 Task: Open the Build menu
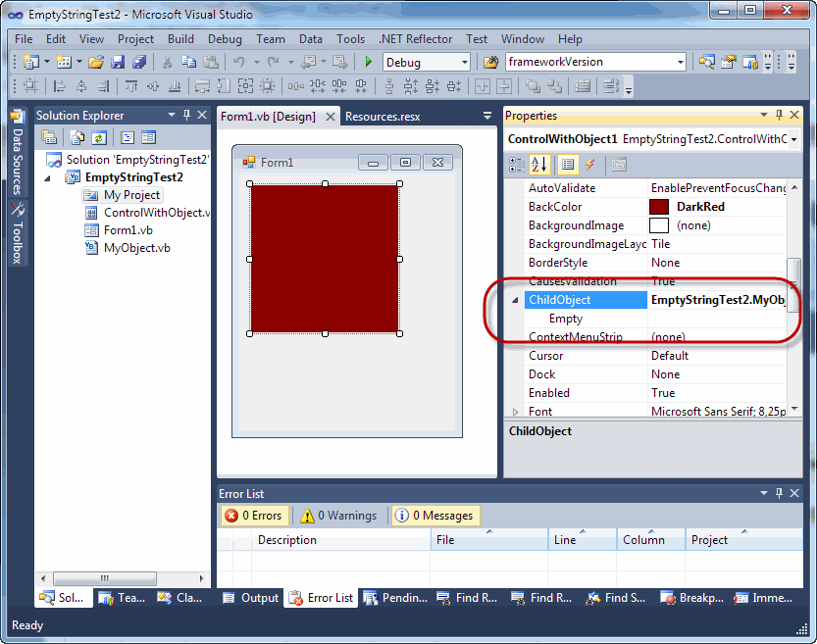180,39
